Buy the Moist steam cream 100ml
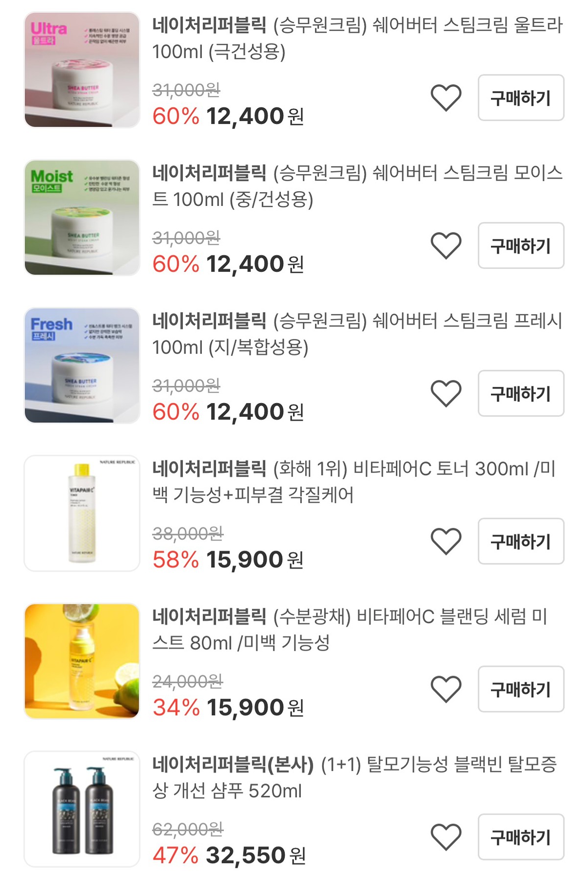The width and height of the screenshot is (588, 889). (520, 245)
